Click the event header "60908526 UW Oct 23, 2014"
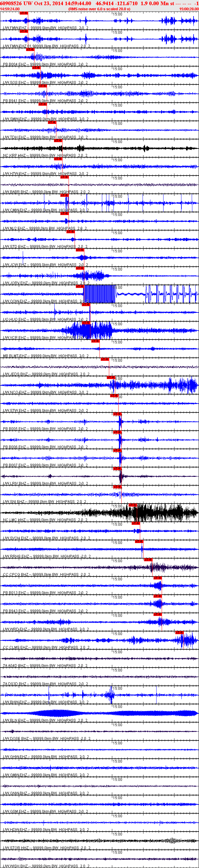The image size is (199, 868). coord(32,3)
